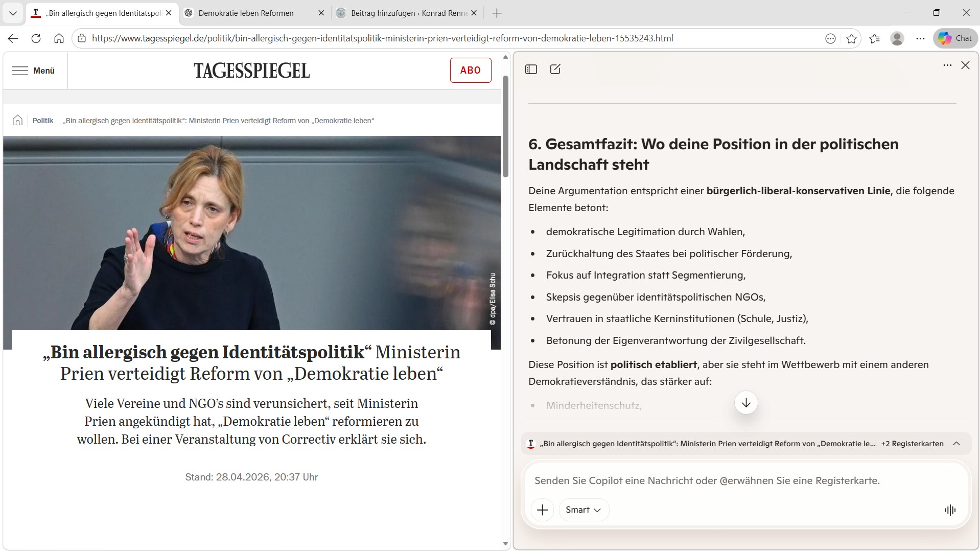The width and height of the screenshot is (980, 551).
Task: Click the voice input waveform icon
Action: (950, 510)
